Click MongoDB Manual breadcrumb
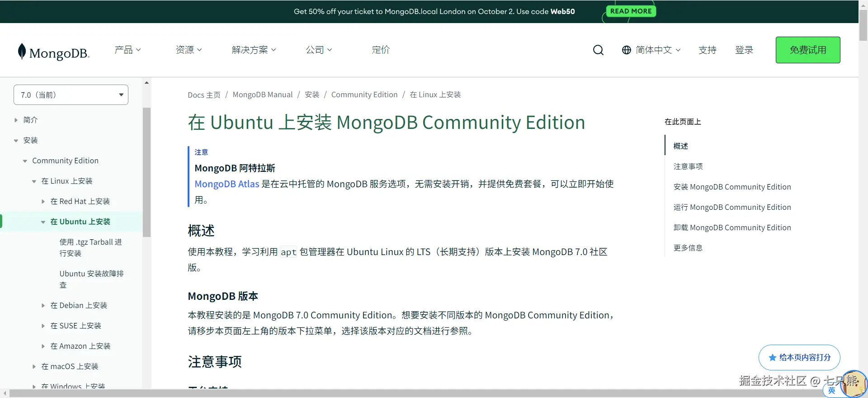Image resolution: width=868 pixels, height=398 pixels. tap(263, 95)
